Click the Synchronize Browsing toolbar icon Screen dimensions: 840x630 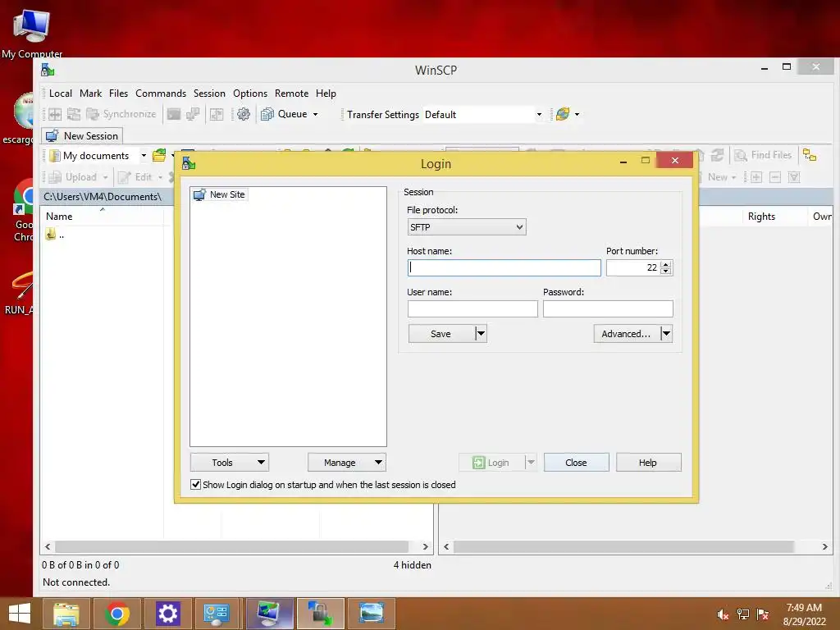(x=217, y=114)
